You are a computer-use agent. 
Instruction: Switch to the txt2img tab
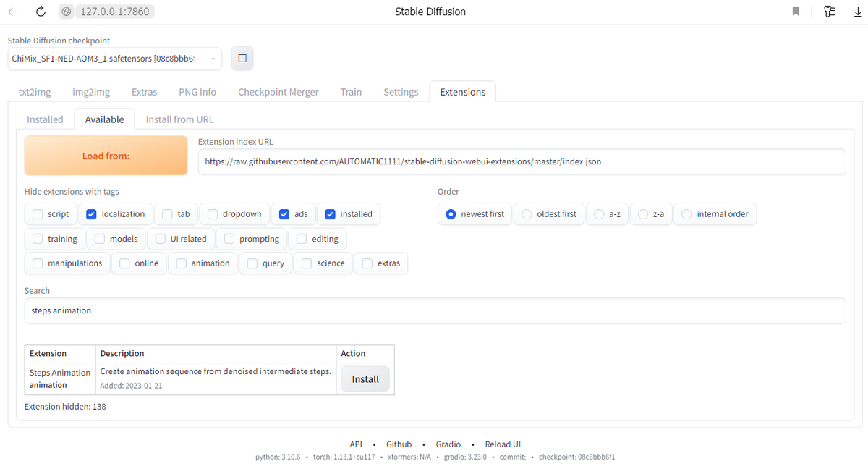(35, 91)
